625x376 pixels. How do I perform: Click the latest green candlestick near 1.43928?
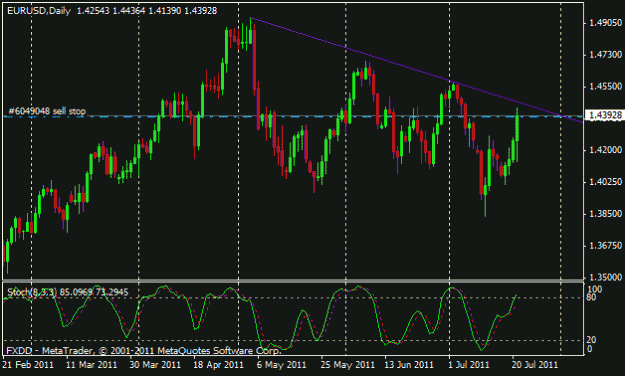pos(517,128)
